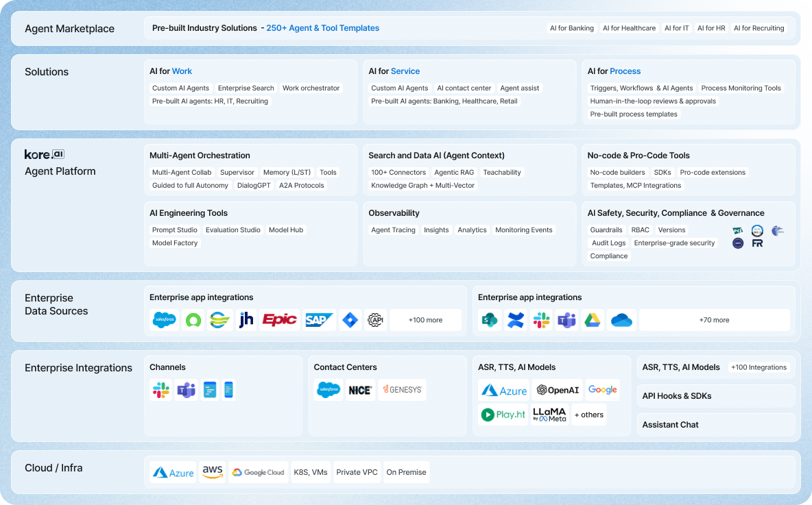This screenshot has height=505, width=812.
Task: Click the mobile phone icon under Channels
Action: tap(228, 390)
